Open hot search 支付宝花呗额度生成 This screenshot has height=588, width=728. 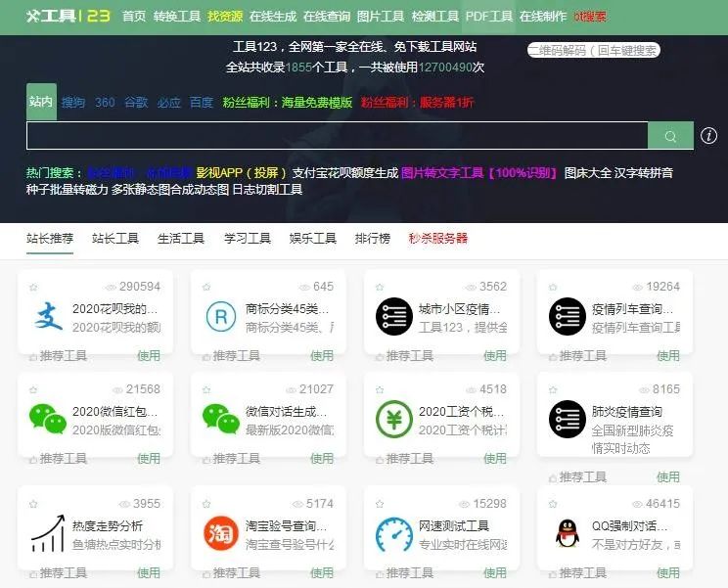pos(345,173)
